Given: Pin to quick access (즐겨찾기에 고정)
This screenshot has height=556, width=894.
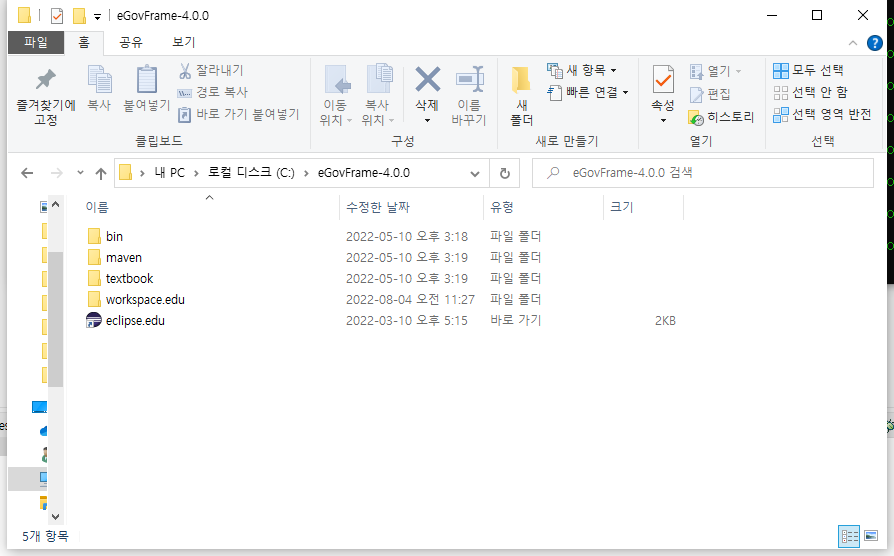Looking at the screenshot, I should pyautogui.click(x=46, y=96).
